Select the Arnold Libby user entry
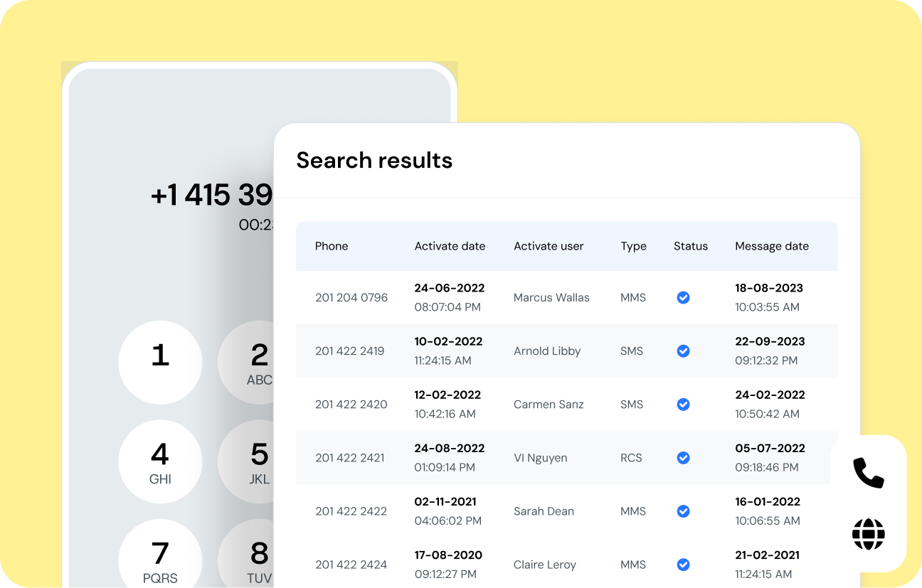 (x=547, y=351)
